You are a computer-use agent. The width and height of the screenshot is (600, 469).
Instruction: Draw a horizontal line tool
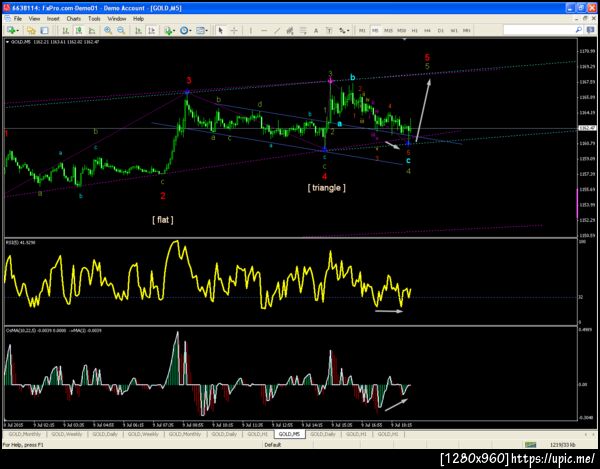pos(264,31)
